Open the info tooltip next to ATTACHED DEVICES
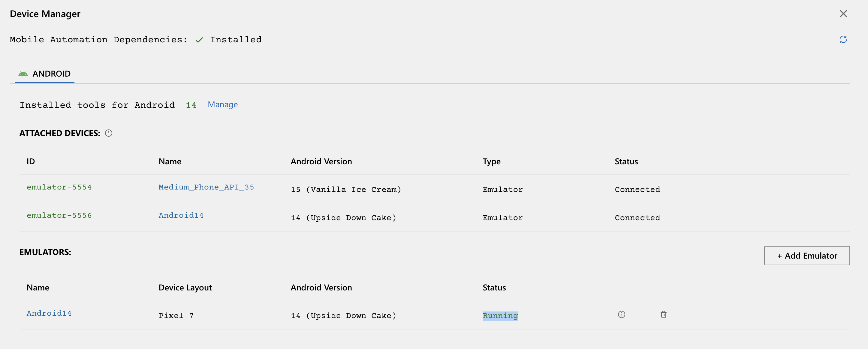The height and width of the screenshot is (349, 868). click(x=109, y=133)
